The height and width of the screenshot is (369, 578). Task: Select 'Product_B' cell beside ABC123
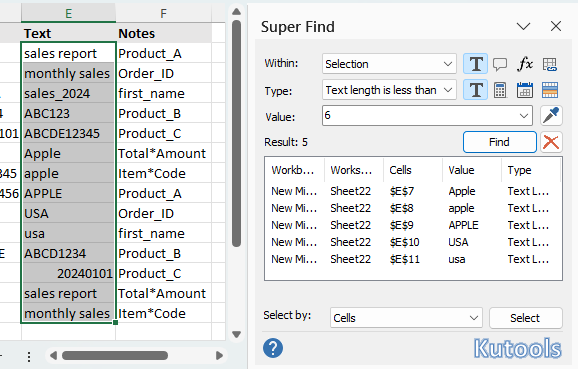point(164,113)
